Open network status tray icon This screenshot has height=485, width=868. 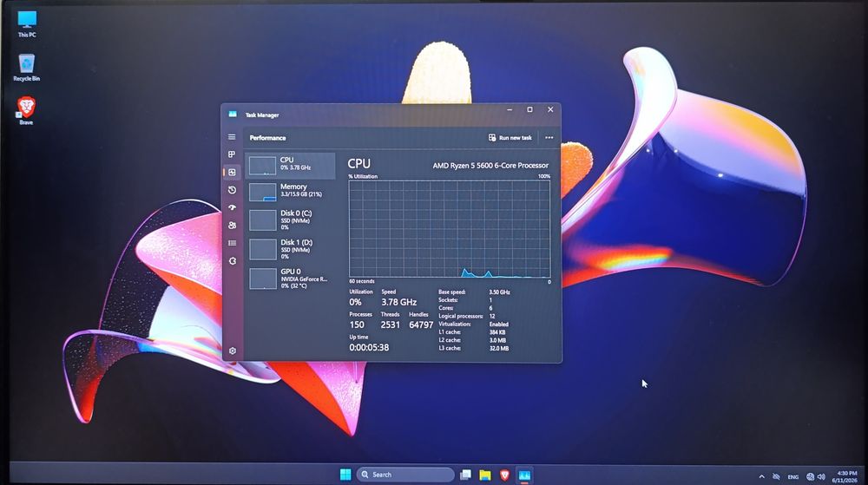pos(810,476)
